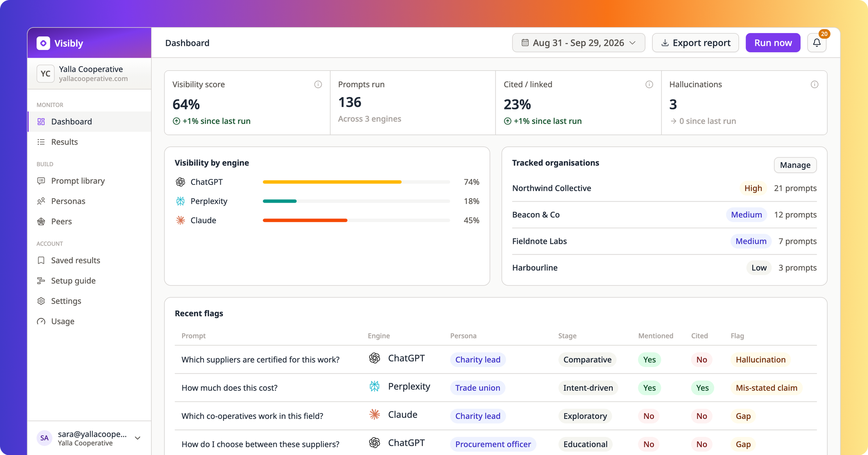
Task: Click the Personas people icon
Action: (41, 201)
